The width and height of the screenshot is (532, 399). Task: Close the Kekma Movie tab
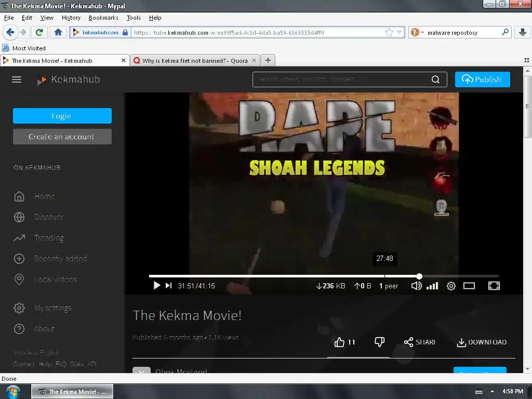tap(124, 60)
